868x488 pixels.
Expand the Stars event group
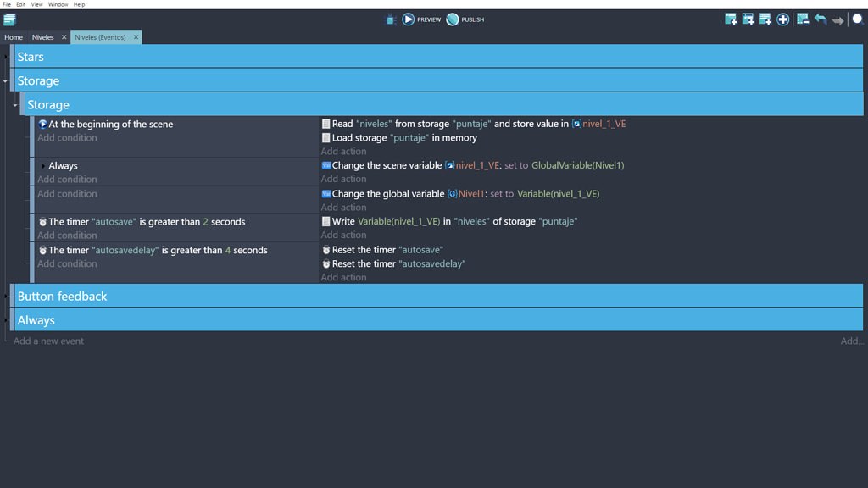(x=6, y=56)
